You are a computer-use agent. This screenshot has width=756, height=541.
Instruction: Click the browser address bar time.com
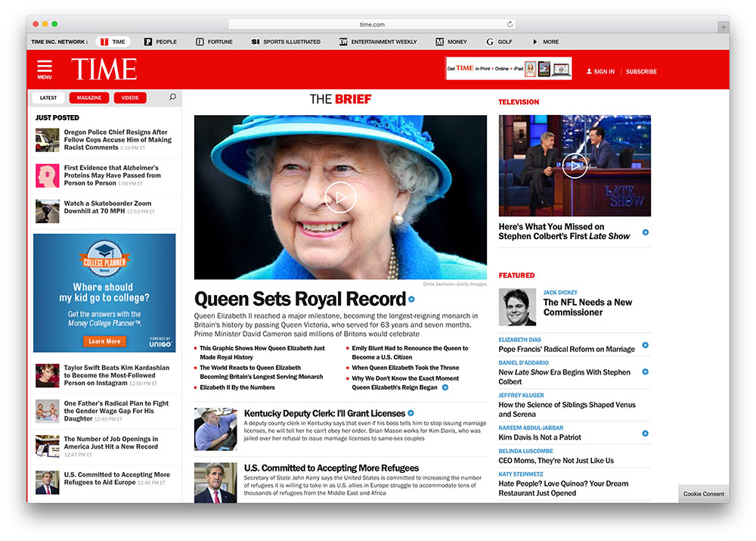[372, 24]
